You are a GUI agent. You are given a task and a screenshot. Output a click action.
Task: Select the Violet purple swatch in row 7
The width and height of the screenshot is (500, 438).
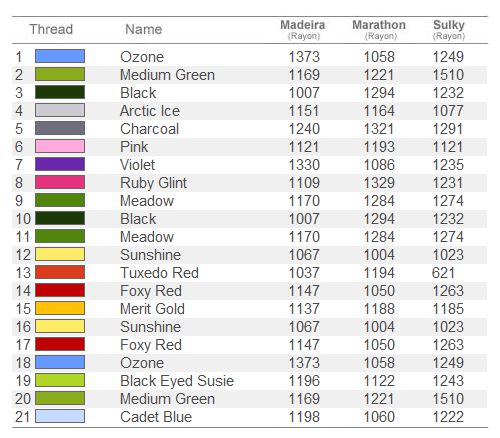pos(60,164)
